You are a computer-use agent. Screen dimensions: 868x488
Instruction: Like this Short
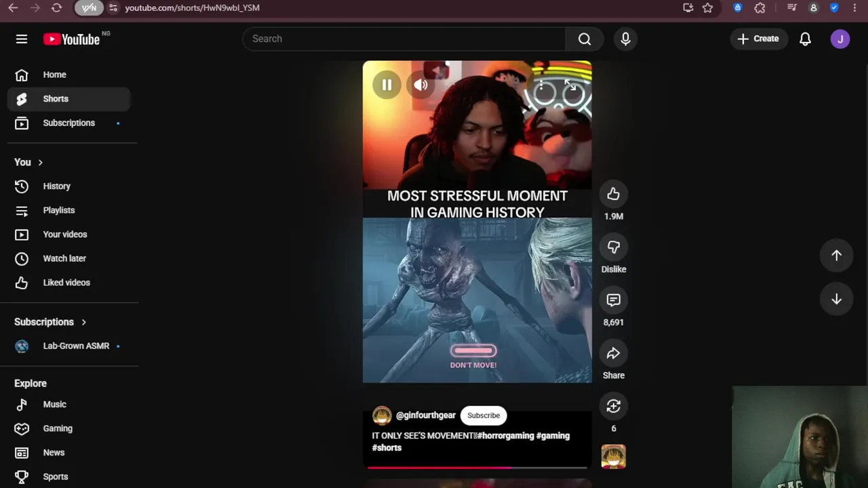[613, 194]
